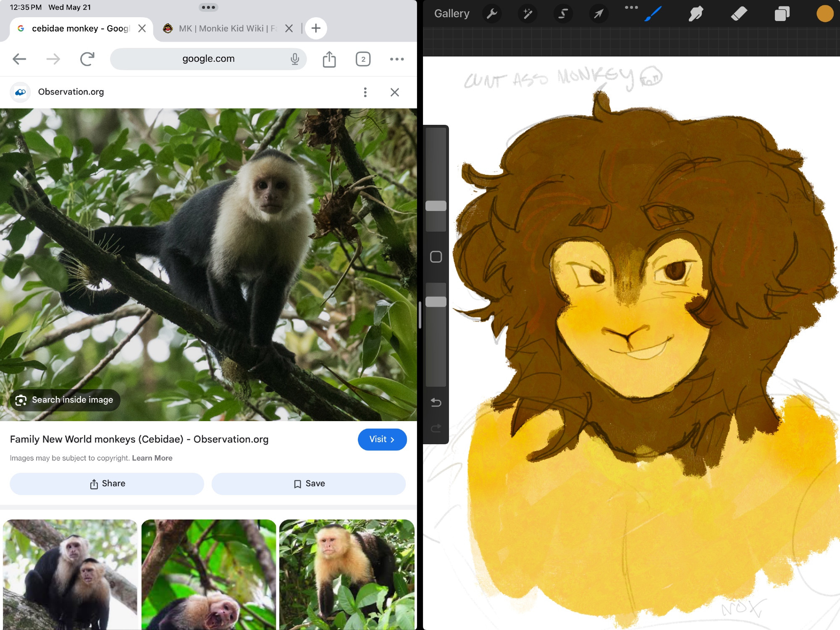Close the cebidae monkey tab
The image size is (840, 630).
coord(142,29)
